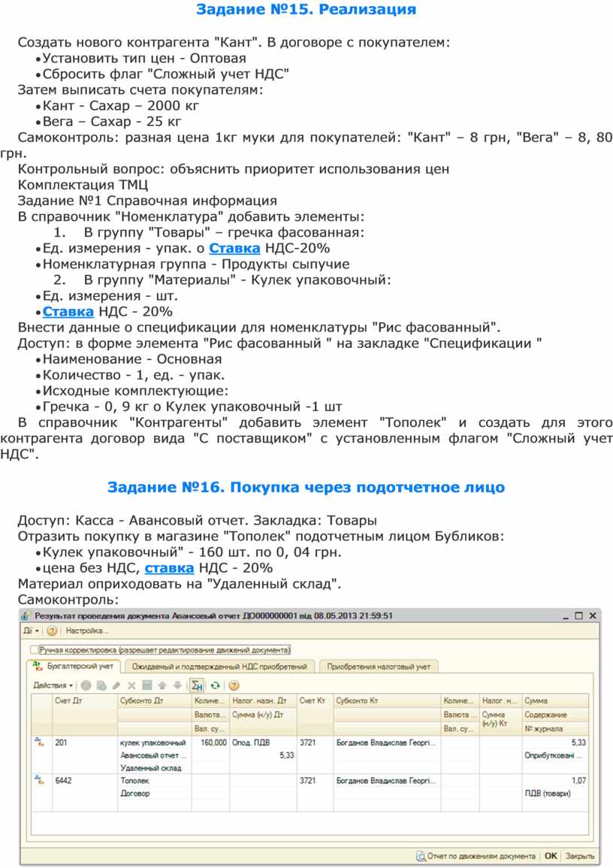The width and height of the screenshot is (613, 868).
Task: Click the Удаленный склад cell
Action: pos(154,768)
